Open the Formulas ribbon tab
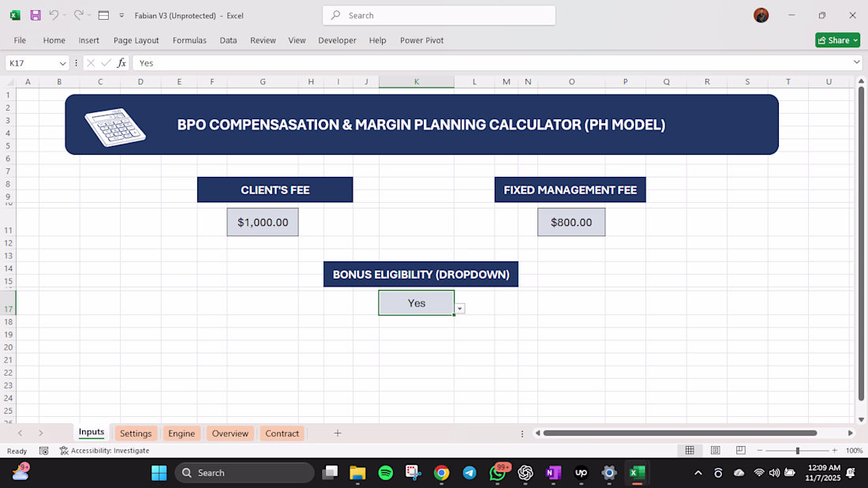The height and width of the screenshot is (488, 868). 189,40
